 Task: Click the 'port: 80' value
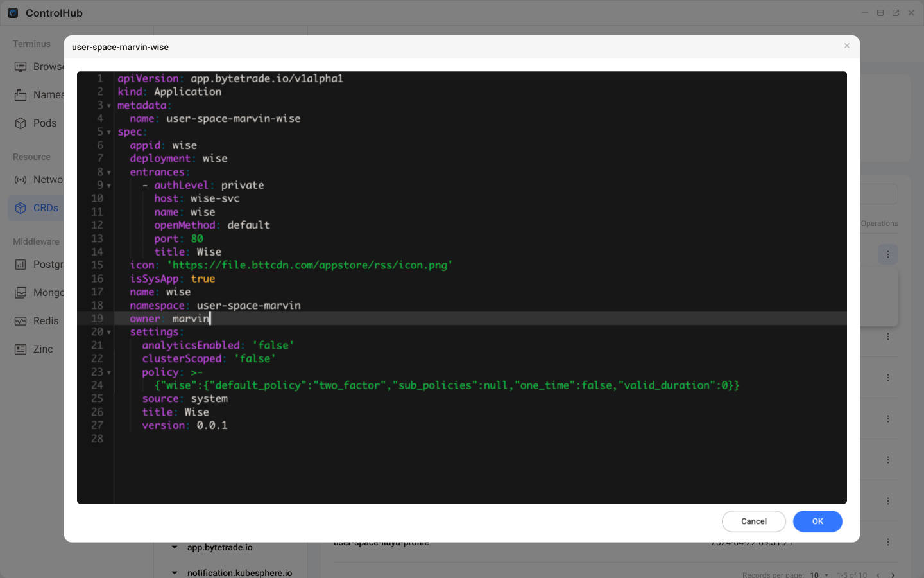coord(197,239)
